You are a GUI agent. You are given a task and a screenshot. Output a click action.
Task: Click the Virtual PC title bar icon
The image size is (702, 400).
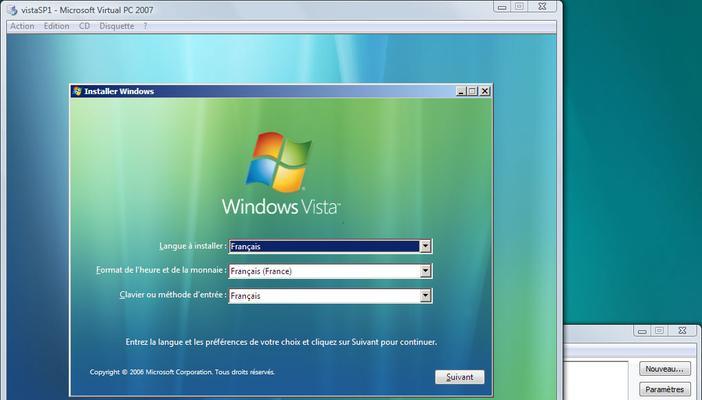pos(13,9)
